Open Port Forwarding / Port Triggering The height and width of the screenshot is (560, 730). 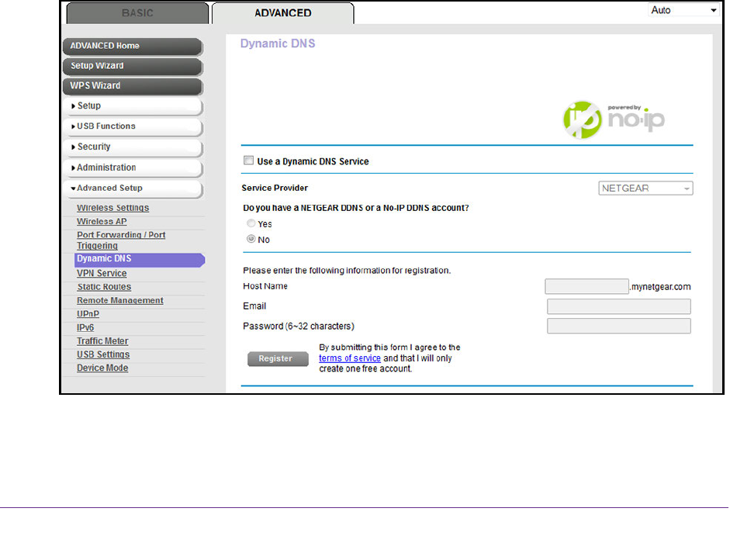point(121,240)
